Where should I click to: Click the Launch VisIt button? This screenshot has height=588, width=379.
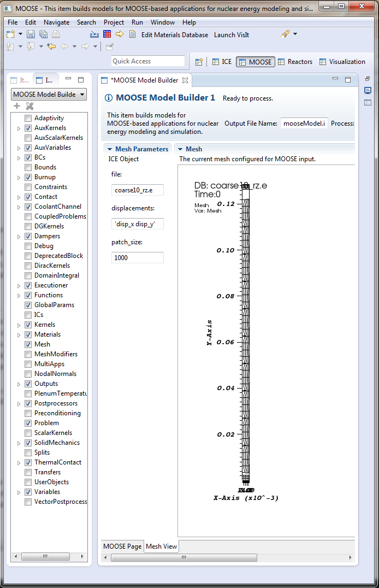(x=232, y=35)
